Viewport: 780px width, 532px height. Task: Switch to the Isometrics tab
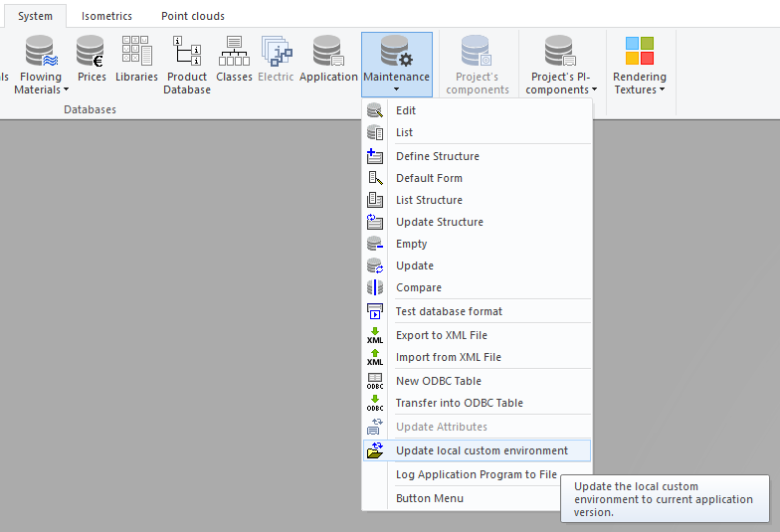coord(106,16)
